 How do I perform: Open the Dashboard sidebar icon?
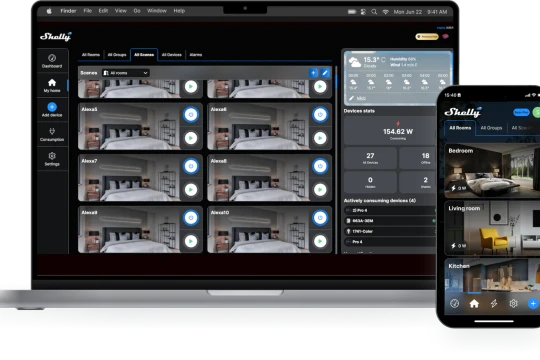click(52, 61)
